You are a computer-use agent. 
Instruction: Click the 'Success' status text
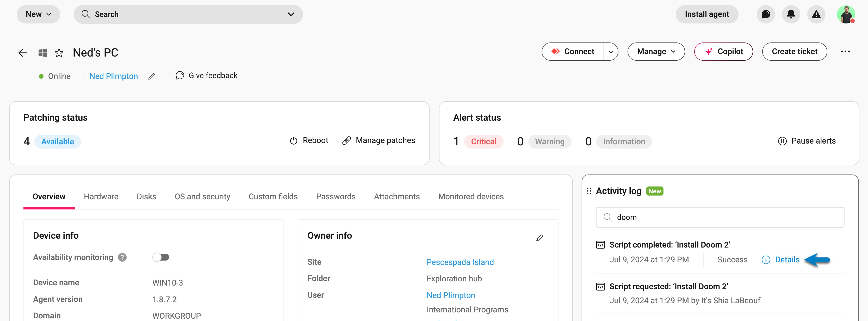pyautogui.click(x=732, y=260)
